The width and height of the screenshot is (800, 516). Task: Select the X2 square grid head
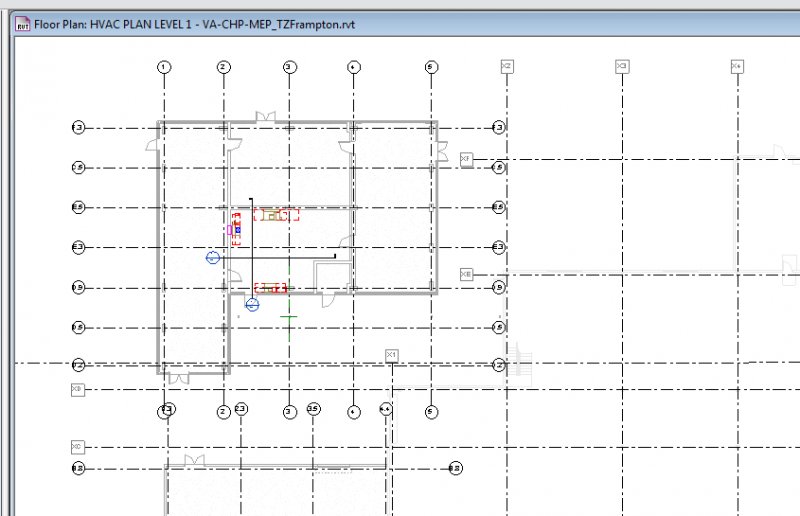point(507,66)
